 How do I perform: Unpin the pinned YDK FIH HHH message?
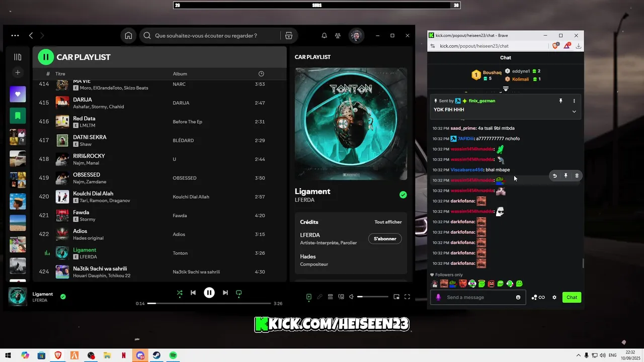[560, 101]
